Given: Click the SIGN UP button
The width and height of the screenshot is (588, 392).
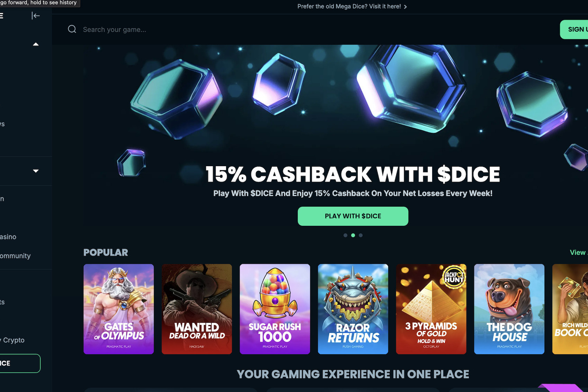Looking at the screenshot, I should click(x=574, y=29).
